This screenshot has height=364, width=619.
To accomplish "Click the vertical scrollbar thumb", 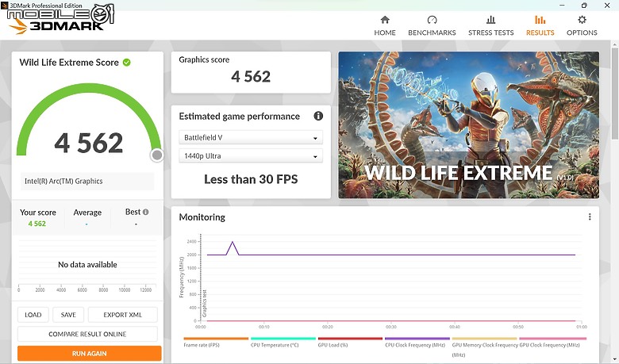I will [x=615, y=94].
